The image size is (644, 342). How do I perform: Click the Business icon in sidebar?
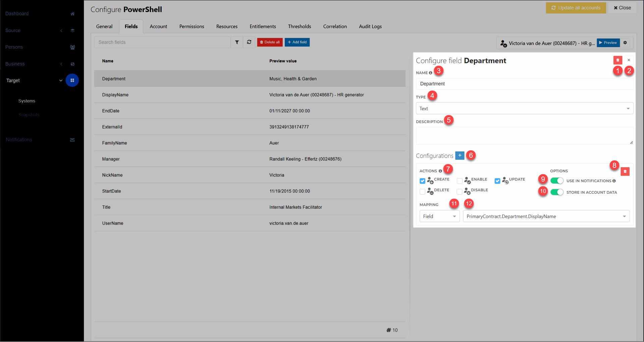click(72, 64)
